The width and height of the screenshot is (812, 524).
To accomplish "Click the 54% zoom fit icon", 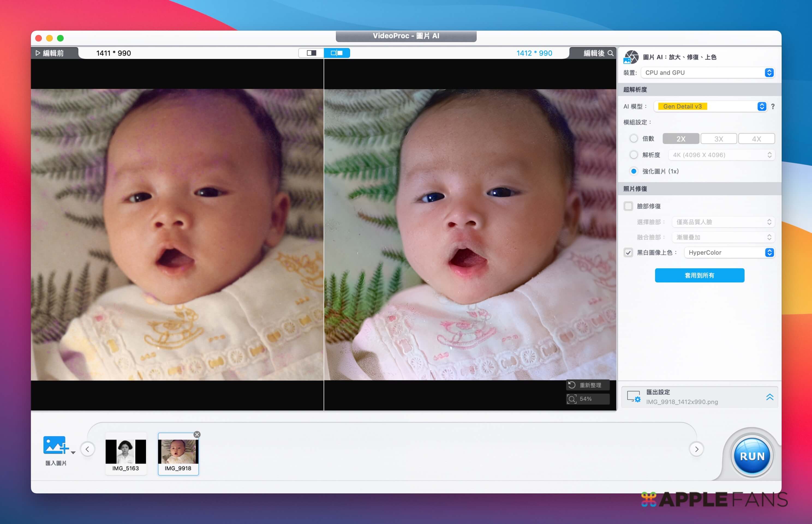I will [x=572, y=399].
